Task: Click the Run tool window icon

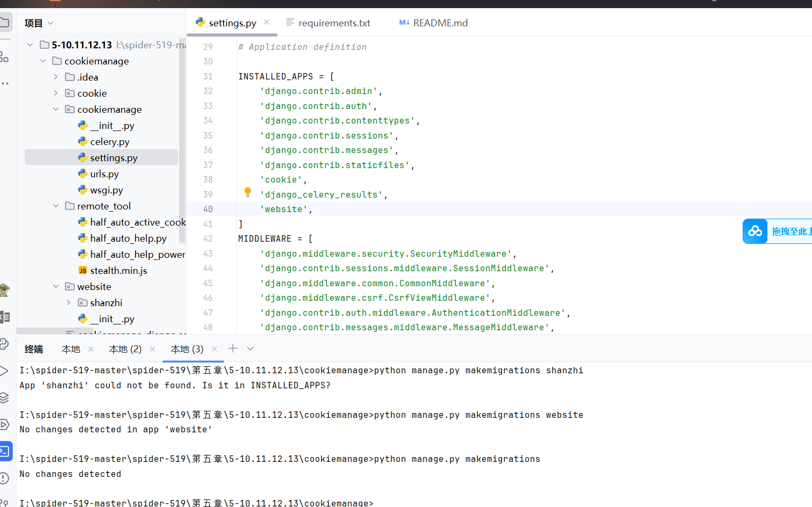Action: tap(4, 371)
